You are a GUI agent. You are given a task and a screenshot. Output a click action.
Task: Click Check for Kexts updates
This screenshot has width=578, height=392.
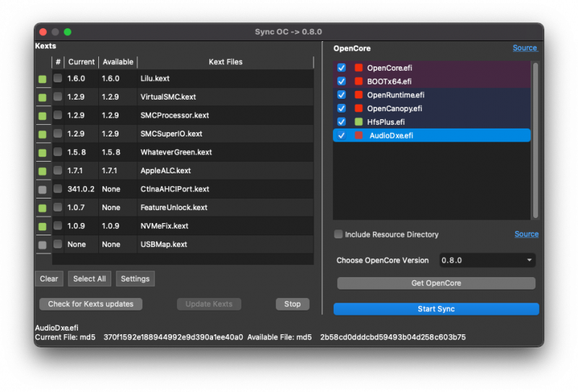coord(91,305)
